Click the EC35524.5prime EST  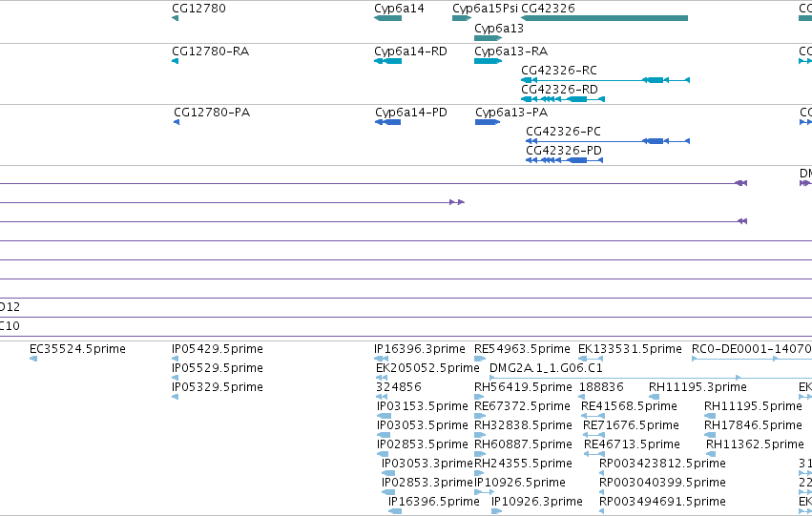[33, 359]
